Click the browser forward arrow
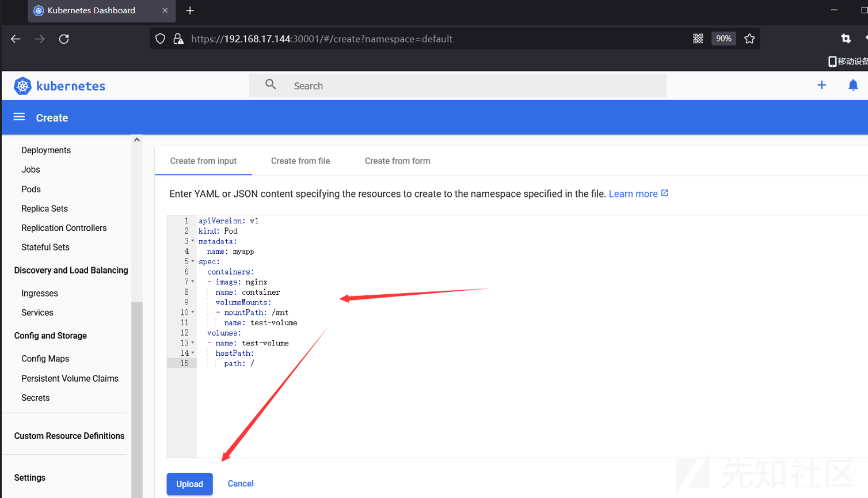 point(40,39)
